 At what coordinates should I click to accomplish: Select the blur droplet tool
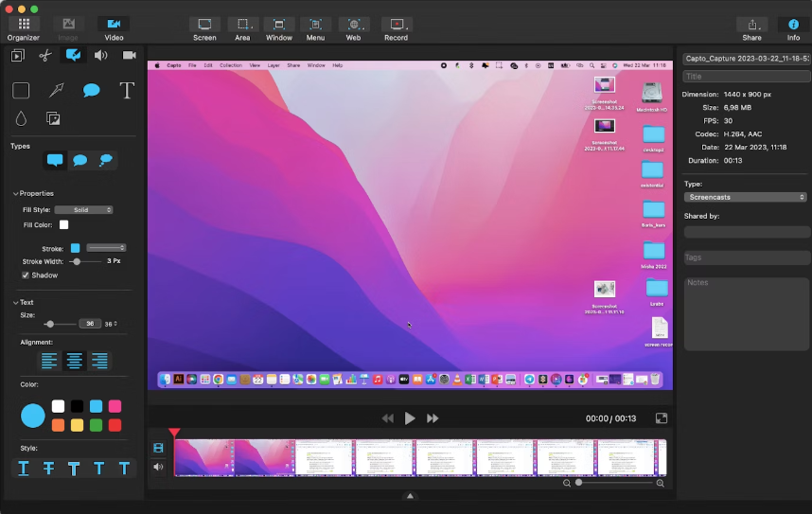coord(21,118)
